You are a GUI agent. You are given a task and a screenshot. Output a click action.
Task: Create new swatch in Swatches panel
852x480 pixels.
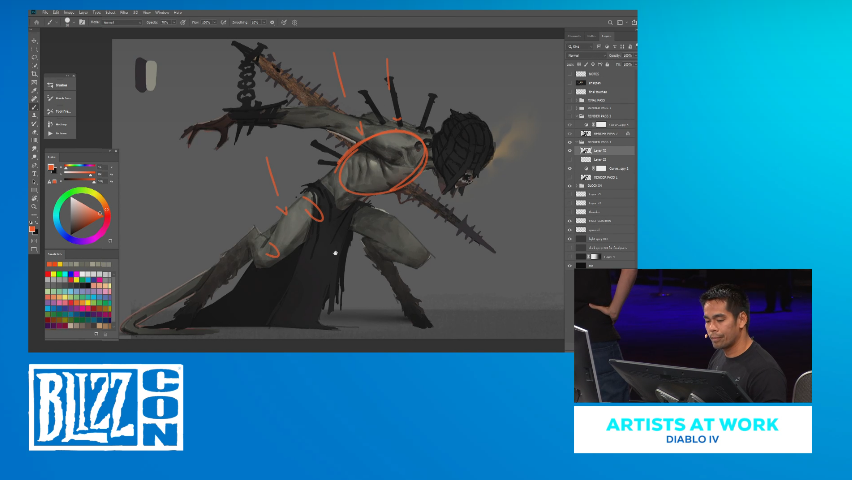pos(96,334)
